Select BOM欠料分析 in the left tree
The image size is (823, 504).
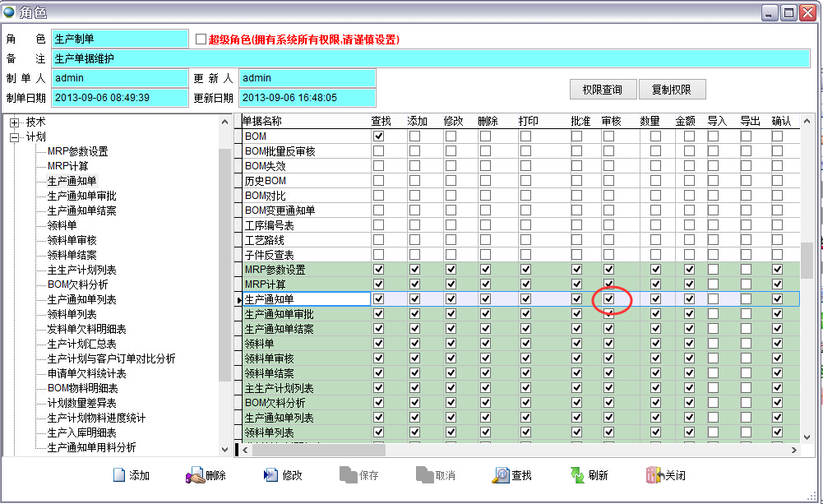click(77, 284)
